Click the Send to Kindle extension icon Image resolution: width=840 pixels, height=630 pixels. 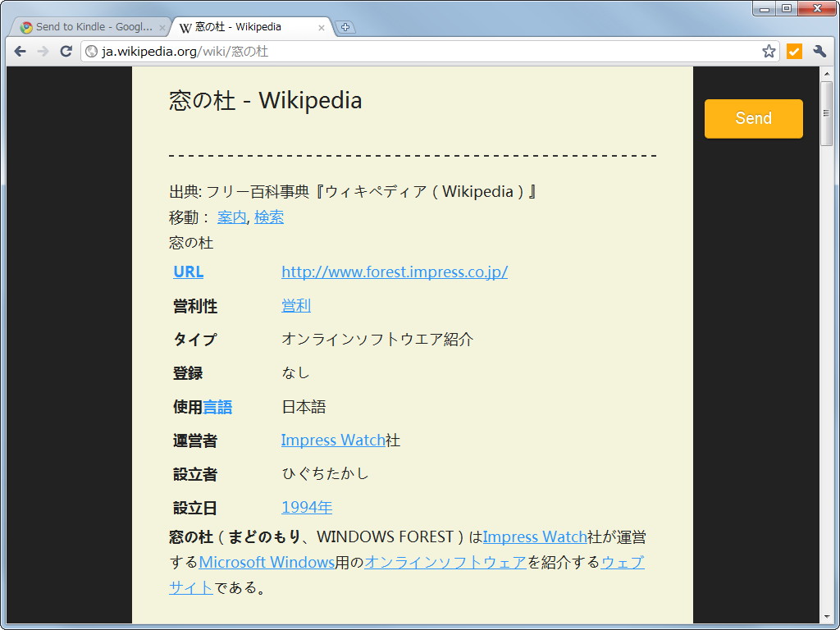793,51
